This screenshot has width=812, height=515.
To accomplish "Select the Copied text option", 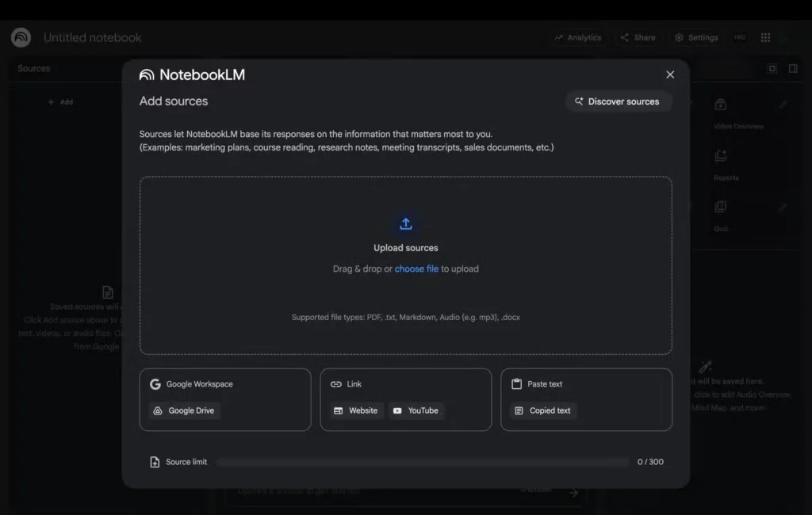I will tap(542, 410).
